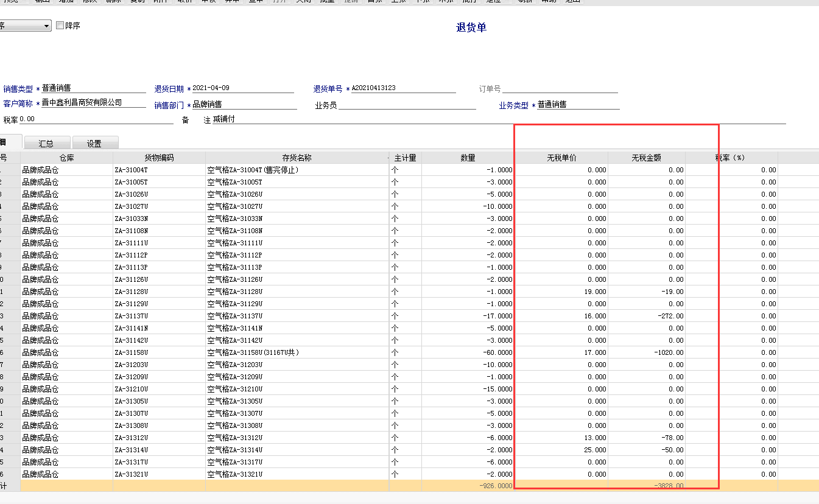
Task: Select the ZA-31112P code cell
Action: click(159, 255)
